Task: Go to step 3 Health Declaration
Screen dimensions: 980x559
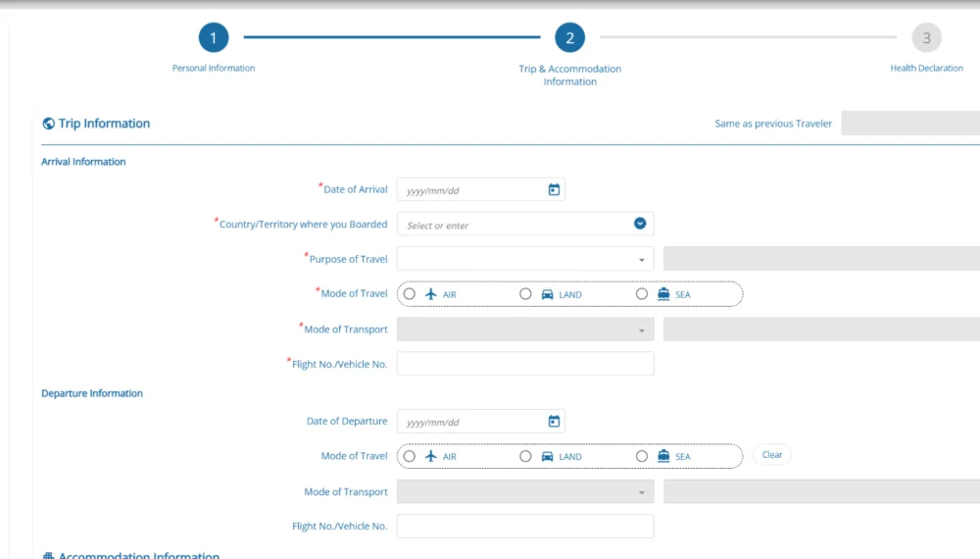Action: 926,37
